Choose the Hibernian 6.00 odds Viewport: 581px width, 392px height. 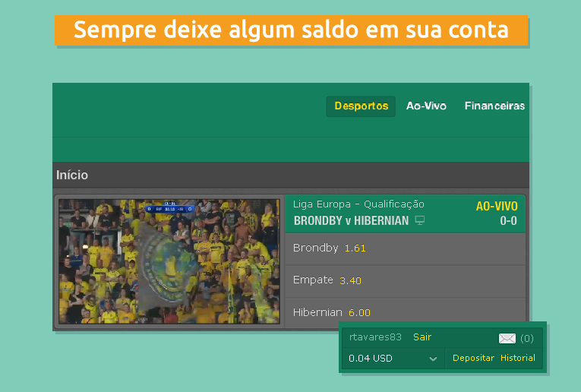405,312
